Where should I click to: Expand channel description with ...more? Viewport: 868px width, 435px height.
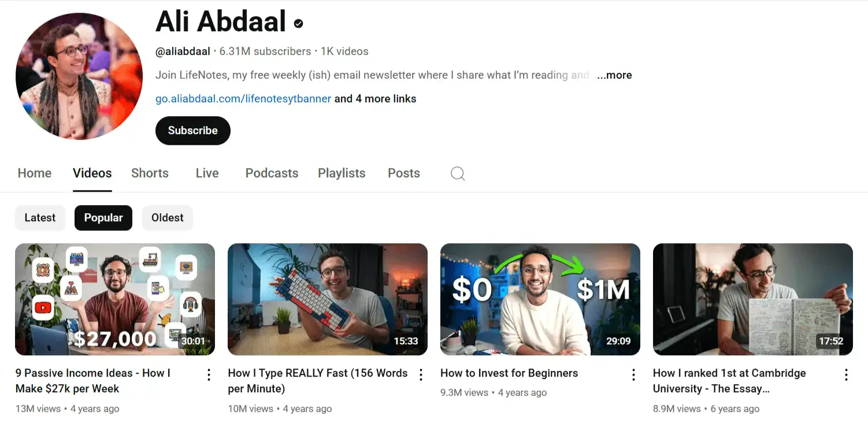(x=614, y=75)
